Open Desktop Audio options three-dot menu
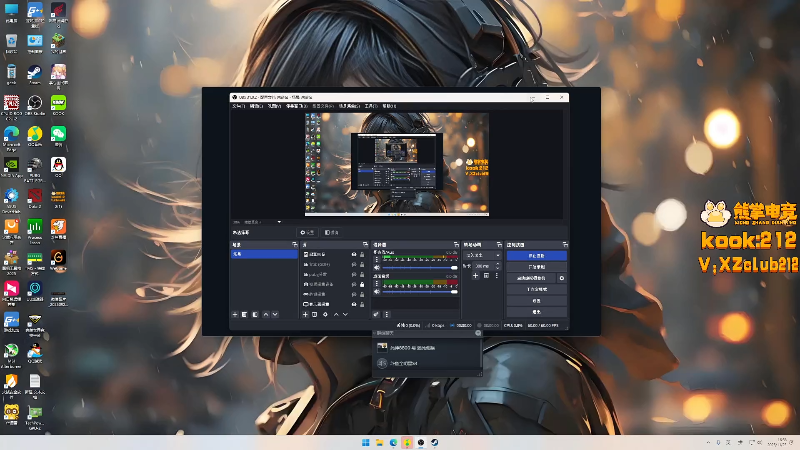The height and width of the screenshot is (450, 800). [x=377, y=284]
